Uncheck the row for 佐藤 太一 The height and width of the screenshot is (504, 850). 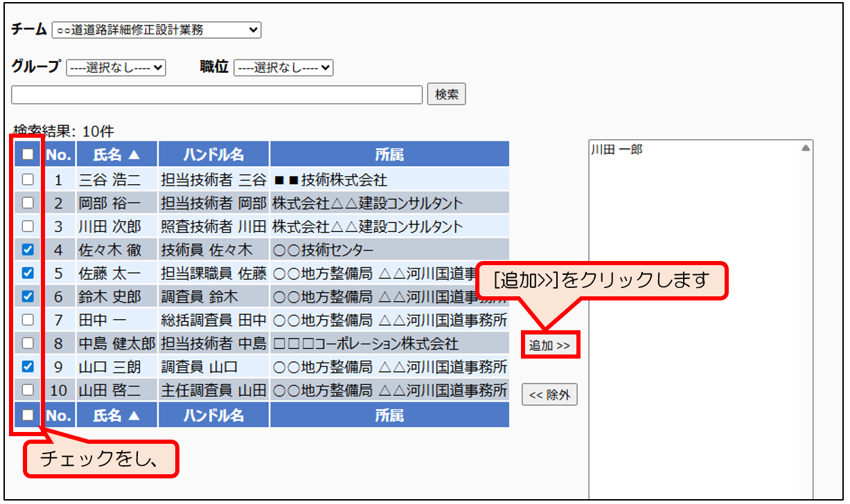pyautogui.click(x=28, y=273)
